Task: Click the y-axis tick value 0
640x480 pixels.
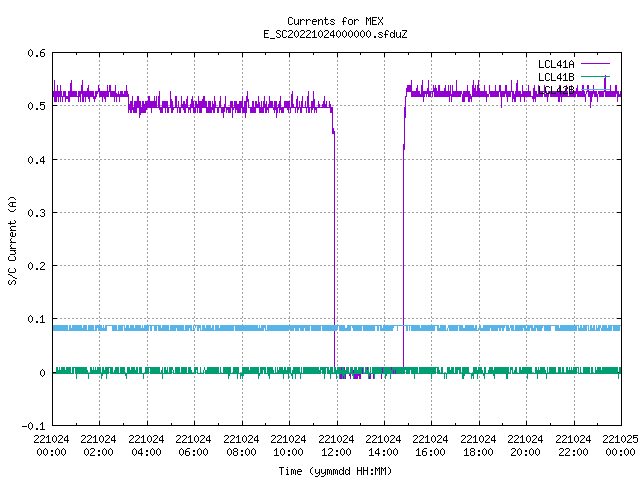Action: pyautogui.click(x=42, y=373)
